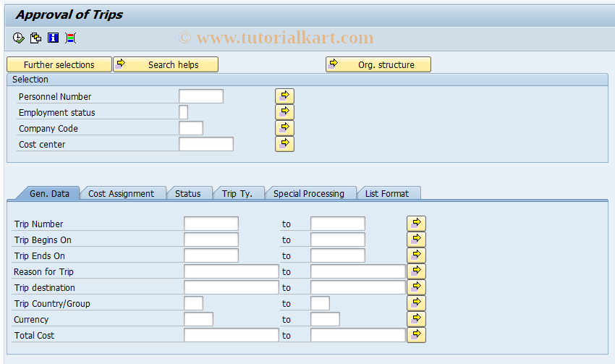Viewport: 615px width, 364px height.
Task: Open the Status tab
Action: [188, 193]
